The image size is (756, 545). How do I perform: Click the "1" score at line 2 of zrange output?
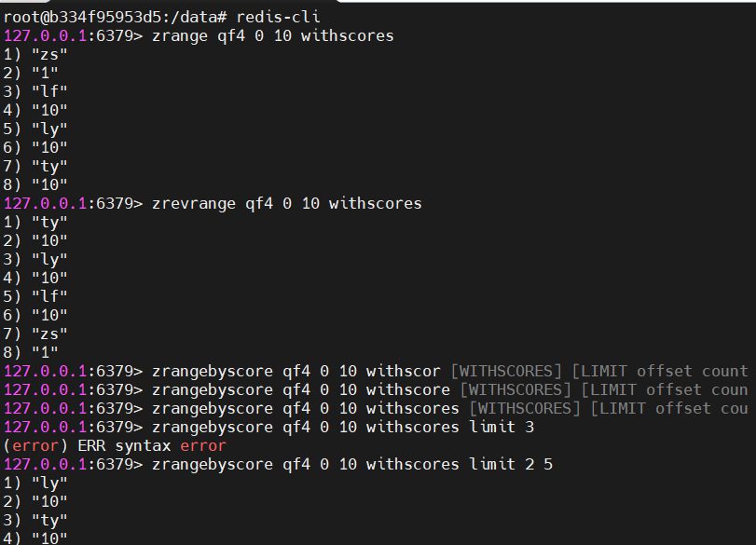[x=45, y=74]
